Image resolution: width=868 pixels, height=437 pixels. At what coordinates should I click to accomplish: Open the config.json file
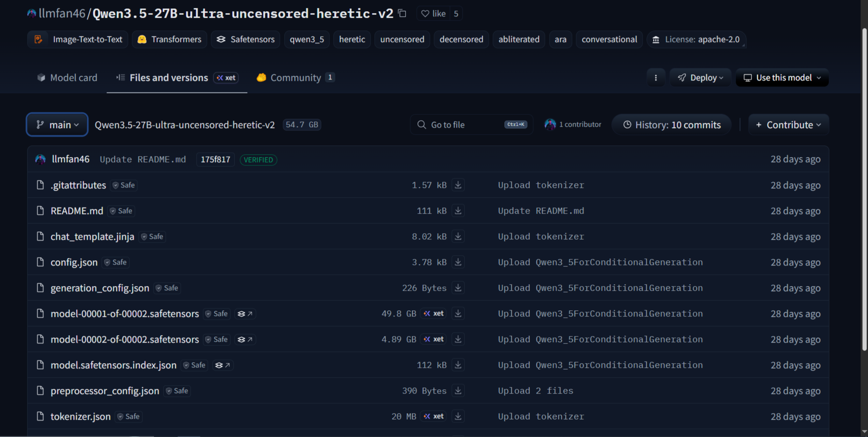(x=74, y=262)
